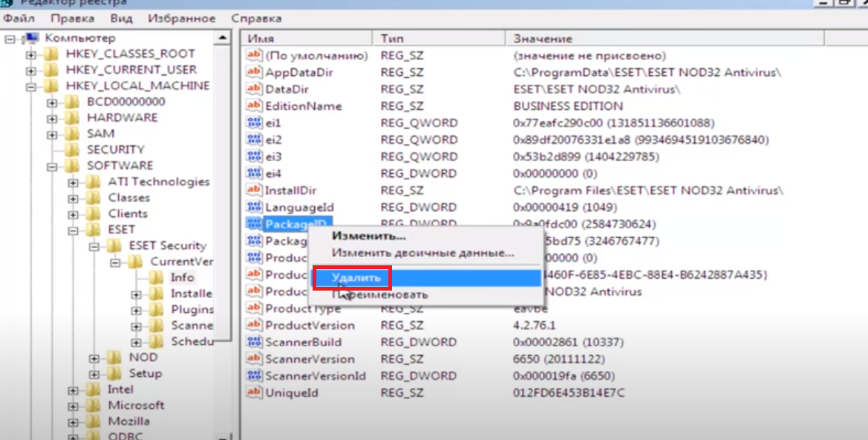Expand the Clients node
The image size is (868, 440).
click(x=73, y=215)
